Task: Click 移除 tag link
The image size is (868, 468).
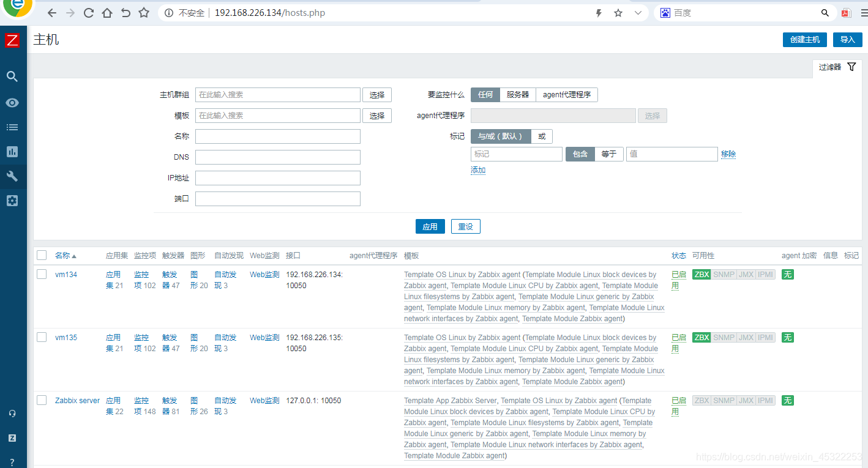Action: [x=728, y=154]
